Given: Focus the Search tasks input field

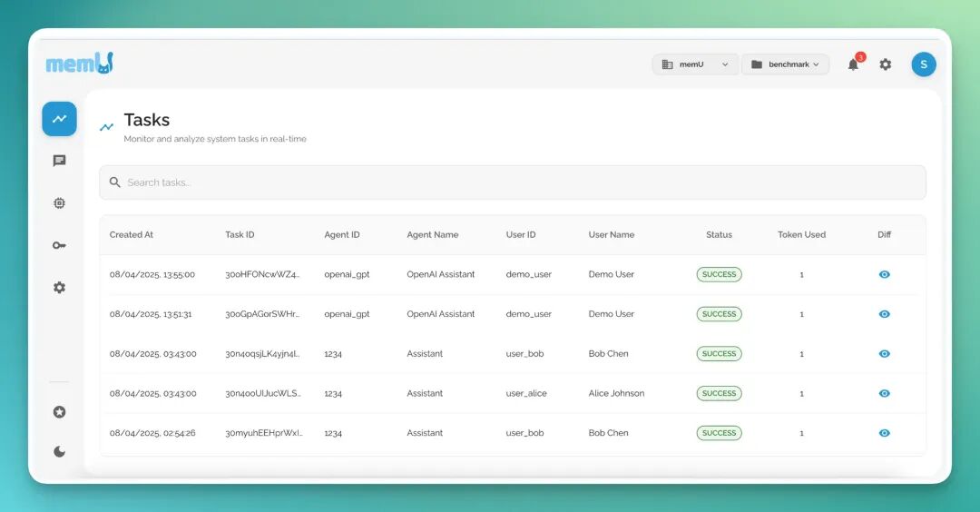Looking at the screenshot, I should (513, 182).
